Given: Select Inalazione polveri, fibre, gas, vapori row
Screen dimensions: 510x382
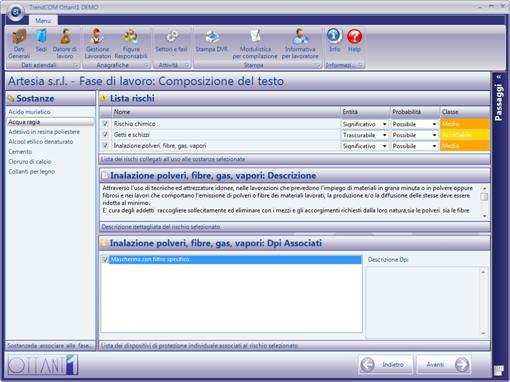Looking at the screenshot, I should (x=160, y=146).
